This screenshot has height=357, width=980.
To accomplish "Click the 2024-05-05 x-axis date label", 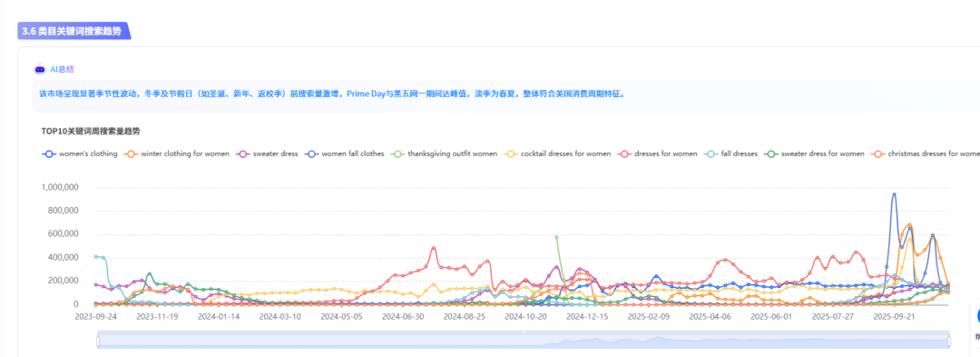I will click(340, 316).
